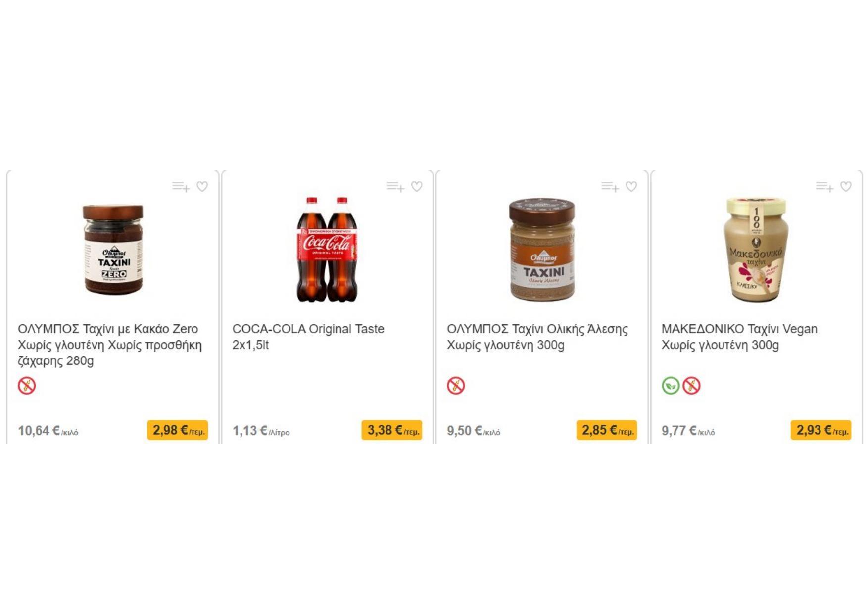The width and height of the screenshot is (868, 614).
Task: Click gluten-free icon on Makedoniko Tahini card
Action: (x=691, y=386)
